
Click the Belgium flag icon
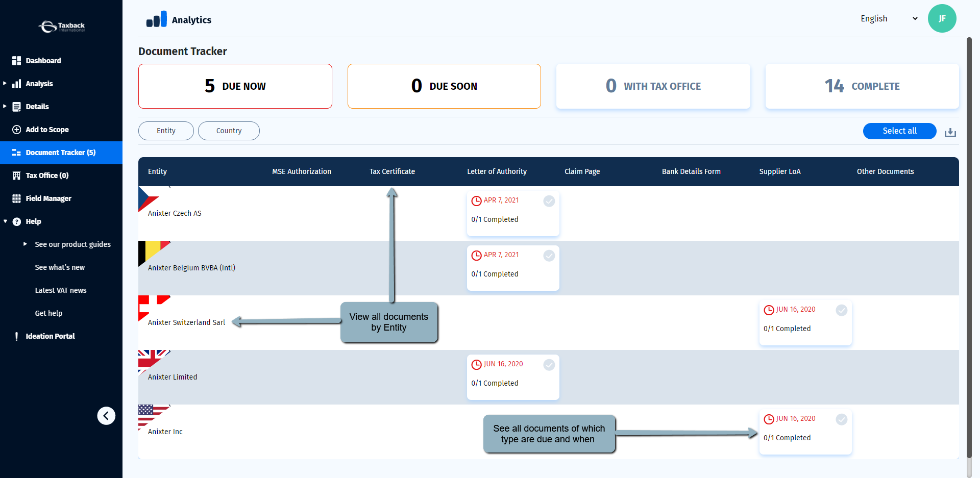click(154, 253)
